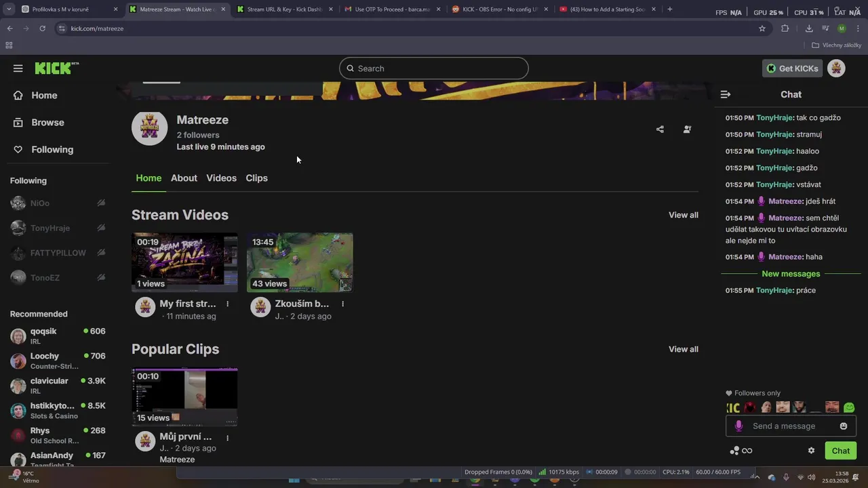The width and height of the screenshot is (868, 488).
Task: Switch to KICK - OBS Error browser tab
Action: 500,9
